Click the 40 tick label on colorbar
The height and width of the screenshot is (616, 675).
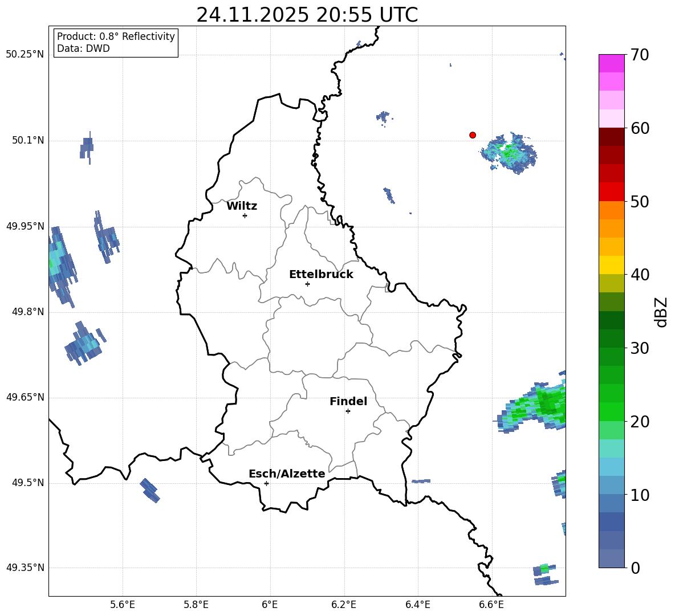tap(640, 275)
